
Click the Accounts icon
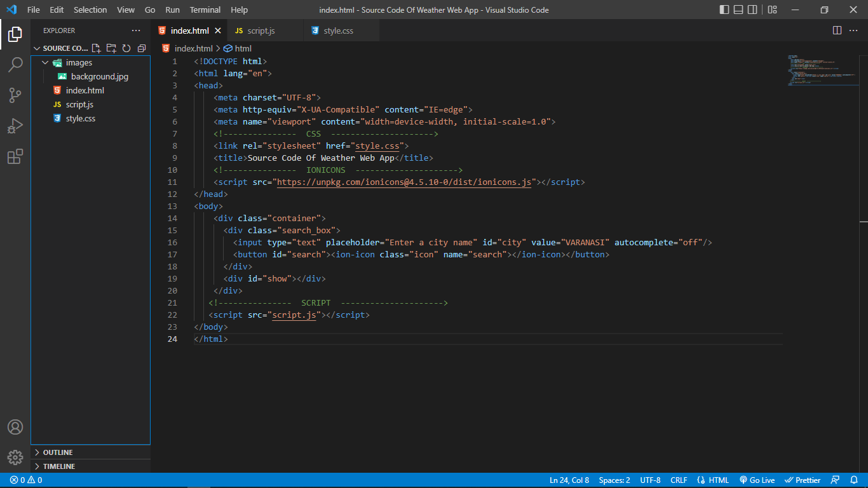(x=15, y=427)
